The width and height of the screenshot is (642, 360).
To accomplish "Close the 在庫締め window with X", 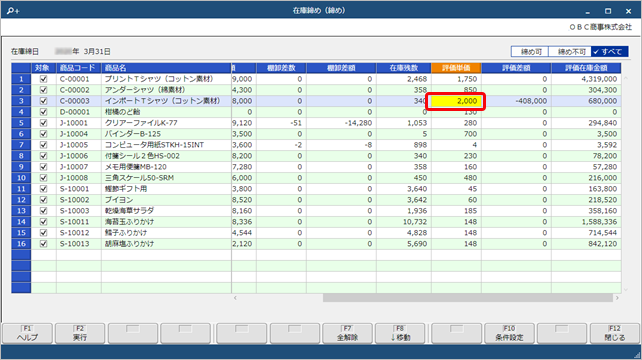I will click(x=628, y=11).
